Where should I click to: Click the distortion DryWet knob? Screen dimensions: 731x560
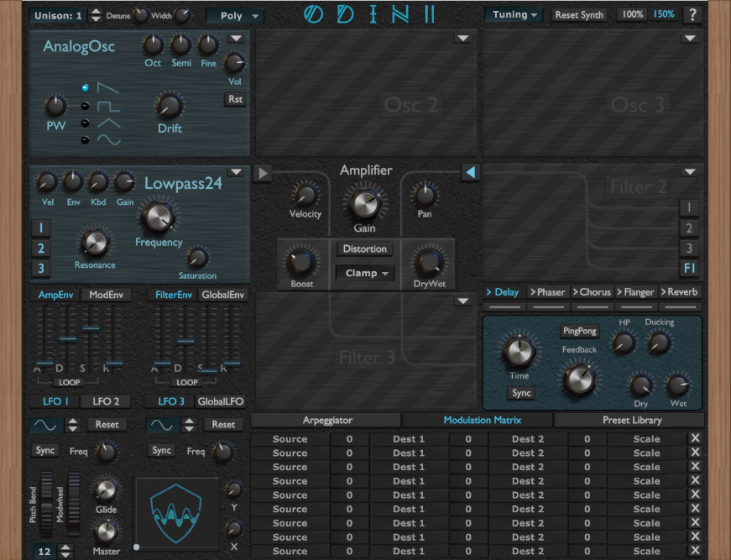coord(429,263)
